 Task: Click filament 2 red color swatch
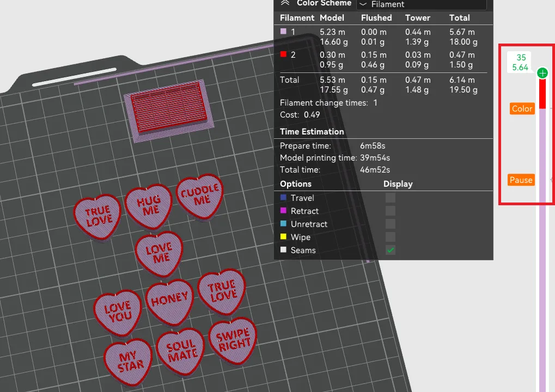283,54
